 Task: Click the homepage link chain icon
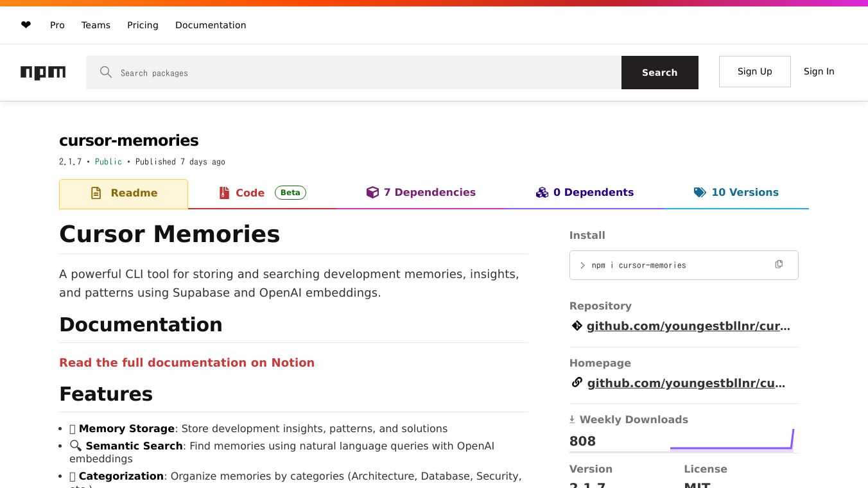pos(577,383)
